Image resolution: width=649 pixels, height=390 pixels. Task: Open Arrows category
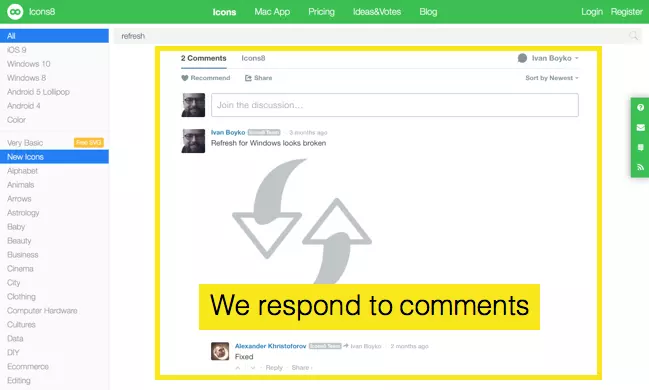point(19,199)
